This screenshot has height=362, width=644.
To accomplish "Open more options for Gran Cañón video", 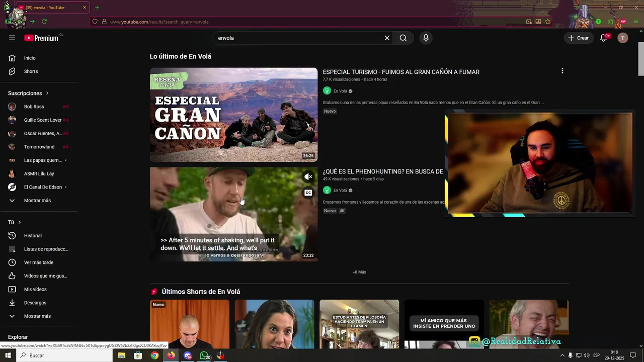I will (x=562, y=71).
